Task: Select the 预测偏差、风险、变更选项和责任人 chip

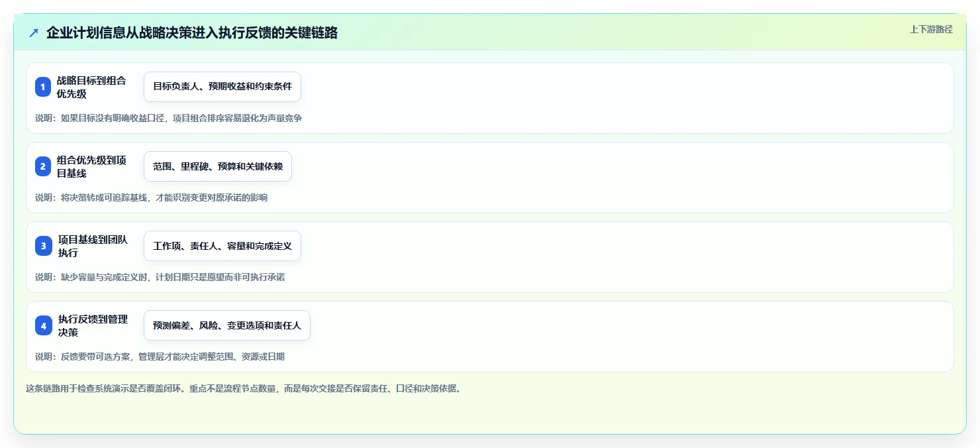Action: 227,325
